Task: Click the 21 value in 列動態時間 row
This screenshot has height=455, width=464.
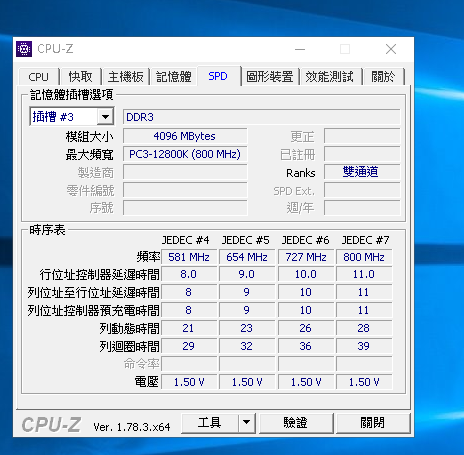Action: tap(189, 328)
